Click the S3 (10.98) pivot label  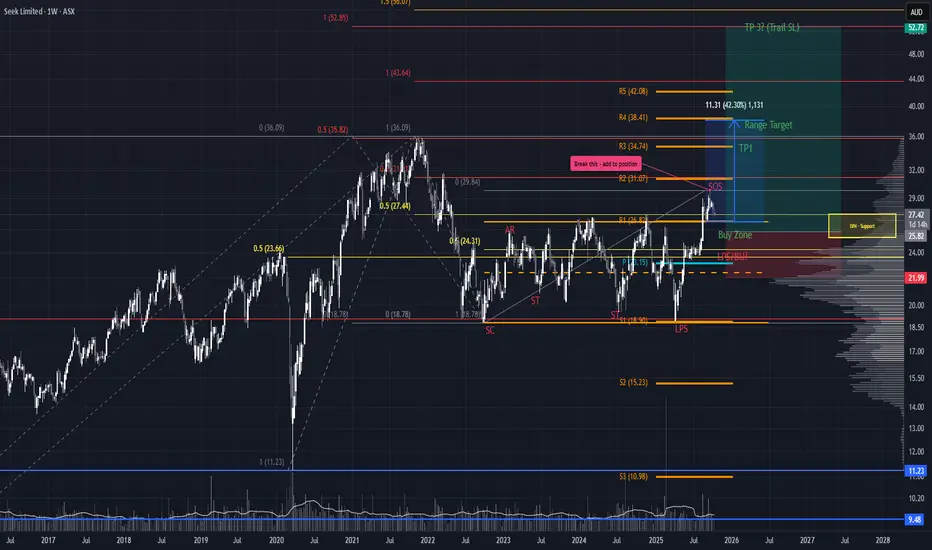click(633, 476)
